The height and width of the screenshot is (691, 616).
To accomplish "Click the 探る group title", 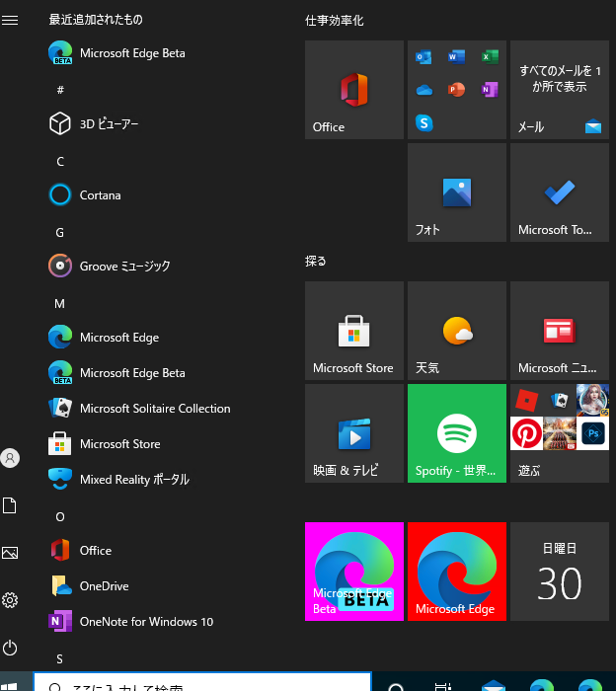I will 316,262.
